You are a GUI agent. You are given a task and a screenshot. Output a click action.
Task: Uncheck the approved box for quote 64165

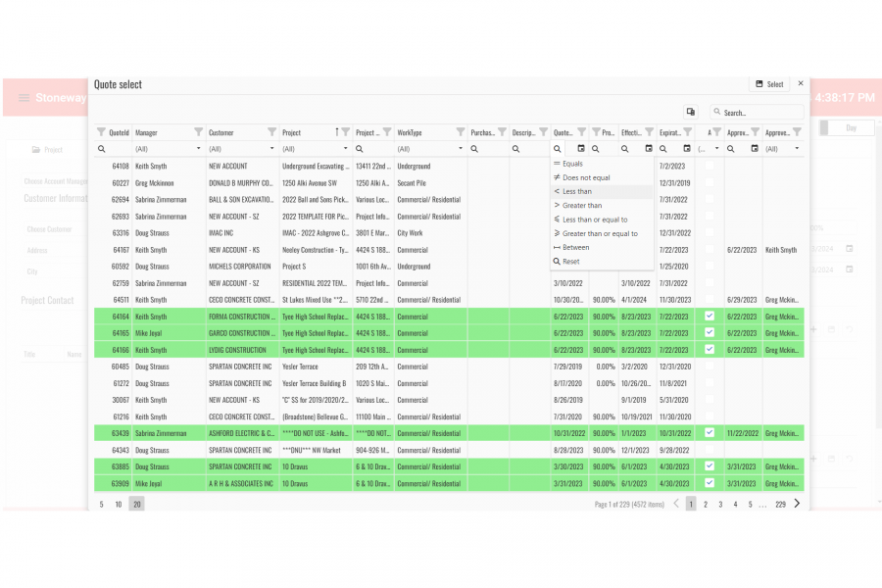[710, 332]
